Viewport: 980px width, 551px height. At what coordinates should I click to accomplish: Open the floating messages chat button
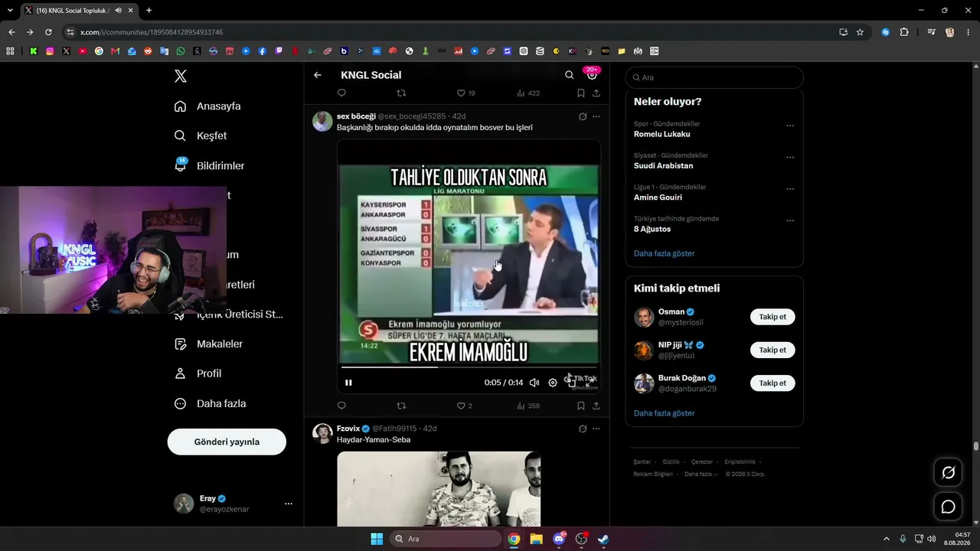pyautogui.click(x=948, y=507)
